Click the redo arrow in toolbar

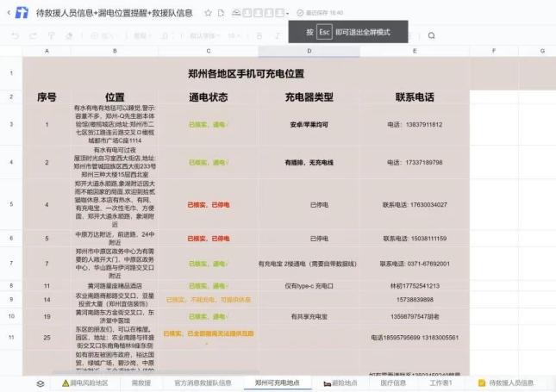point(30,35)
